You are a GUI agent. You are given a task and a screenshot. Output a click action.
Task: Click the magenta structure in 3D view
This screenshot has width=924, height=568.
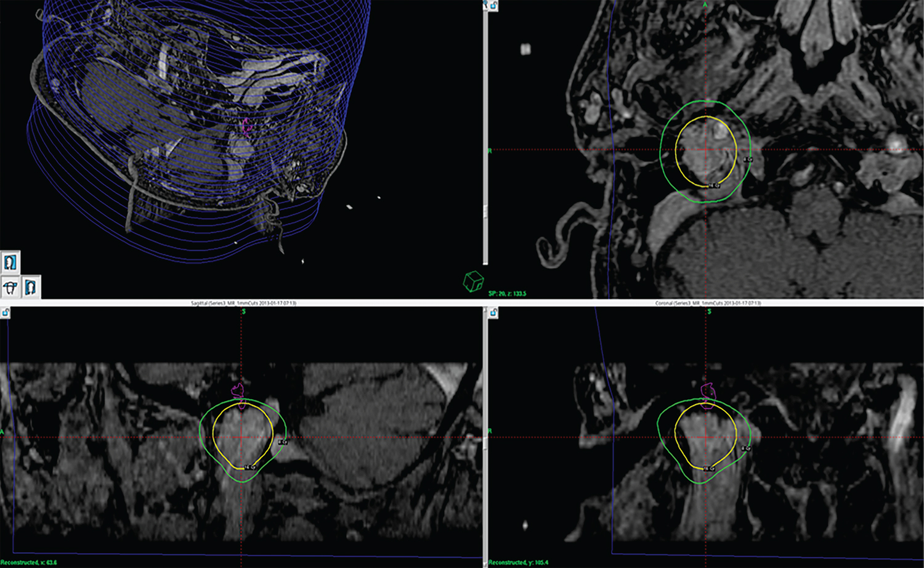coord(246,127)
